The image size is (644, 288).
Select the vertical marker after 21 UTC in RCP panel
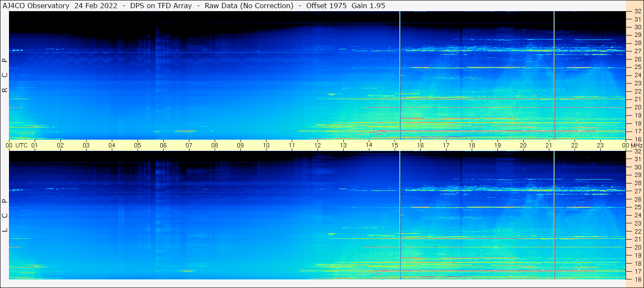[554, 75]
